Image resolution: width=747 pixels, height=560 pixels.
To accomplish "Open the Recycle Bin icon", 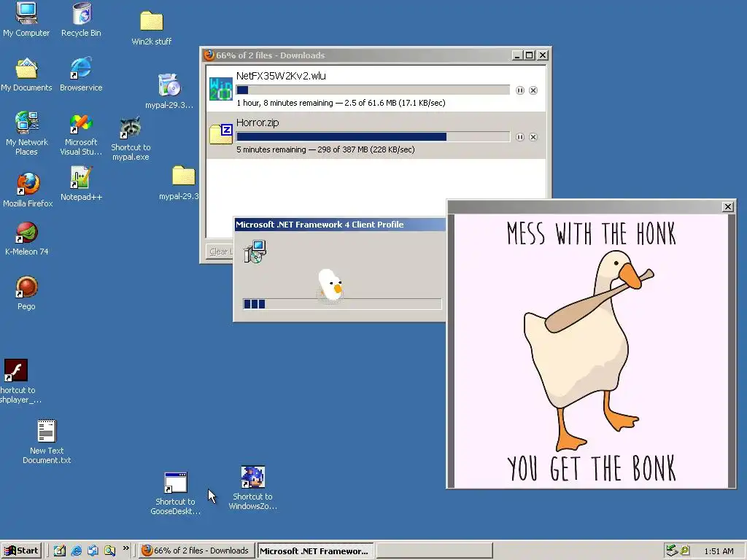I will (82, 13).
